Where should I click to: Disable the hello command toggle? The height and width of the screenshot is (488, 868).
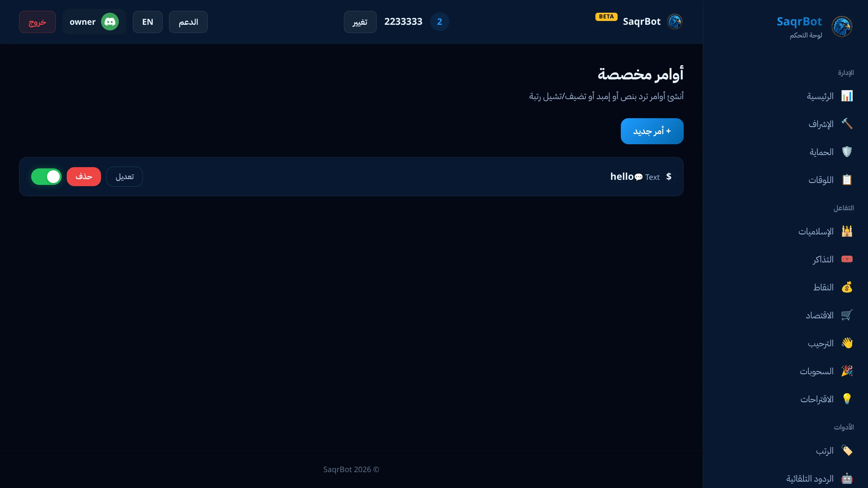click(46, 177)
